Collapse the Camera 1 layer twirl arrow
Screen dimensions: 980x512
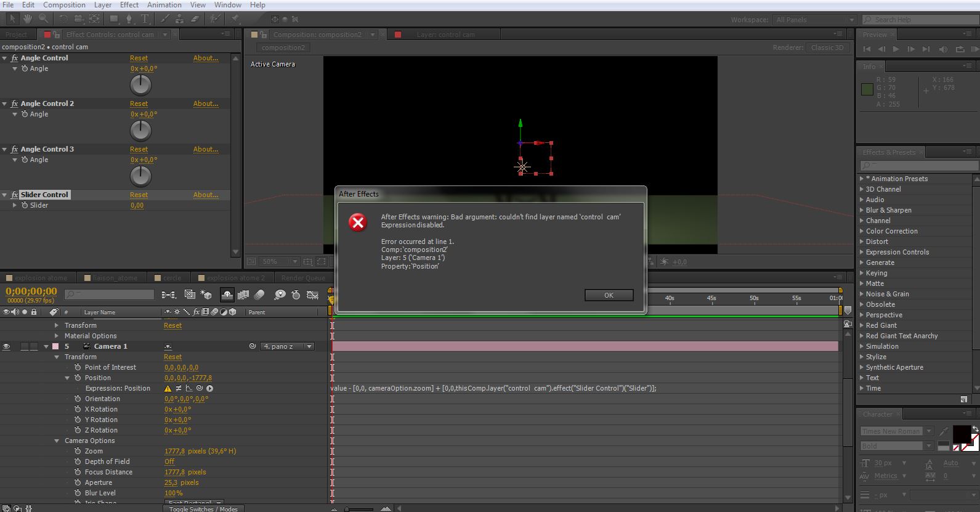point(46,346)
